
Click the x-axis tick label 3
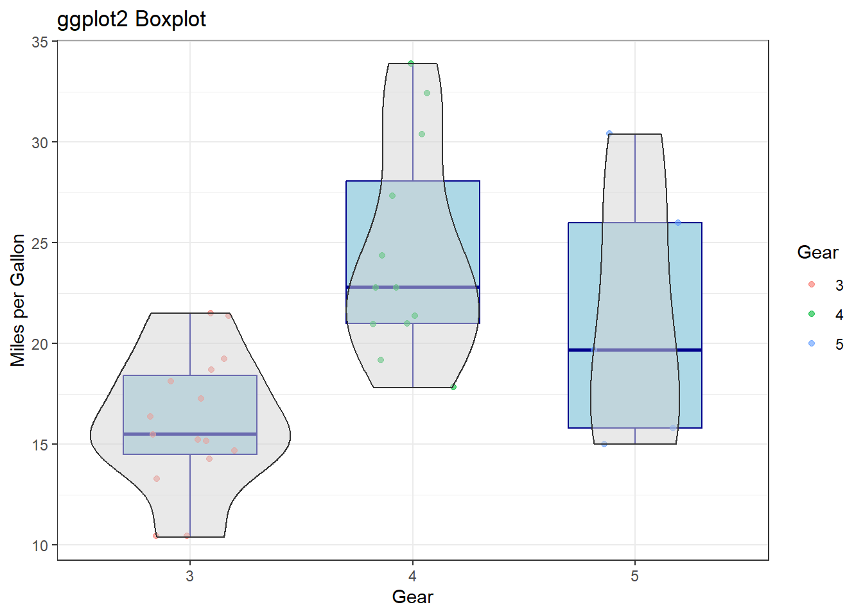[189, 576]
